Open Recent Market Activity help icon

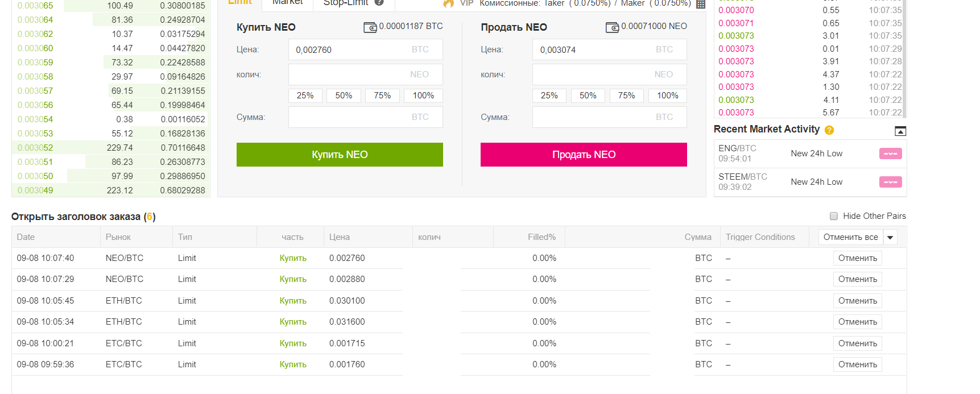[829, 130]
